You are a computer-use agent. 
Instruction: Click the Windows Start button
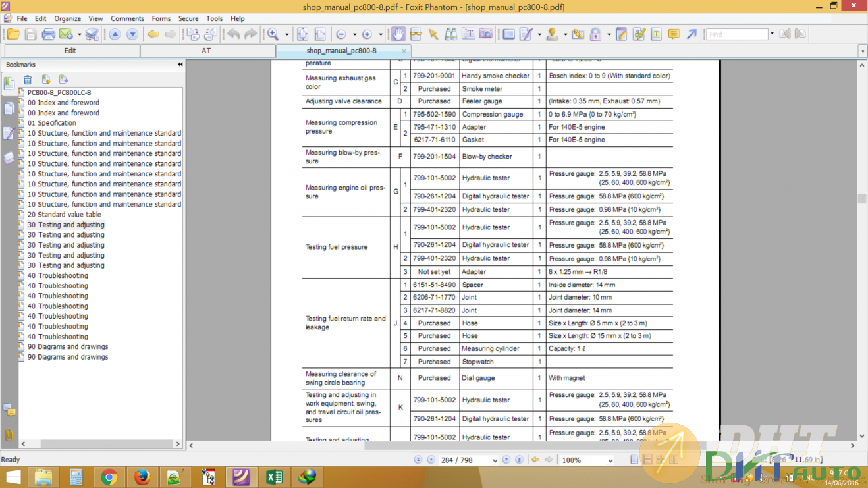pos(13,477)
